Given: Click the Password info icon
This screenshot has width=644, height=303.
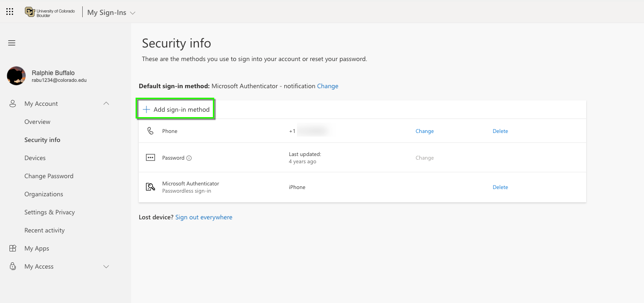Looking at the screenshot, I should click(189, 158).
